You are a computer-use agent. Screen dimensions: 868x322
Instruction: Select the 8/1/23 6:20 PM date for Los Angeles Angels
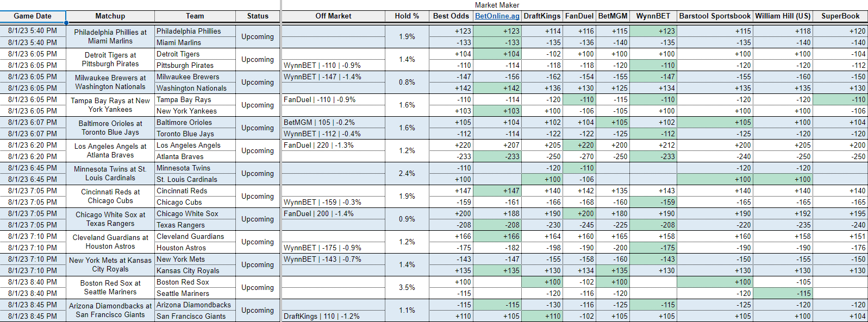tap(33, 145)
